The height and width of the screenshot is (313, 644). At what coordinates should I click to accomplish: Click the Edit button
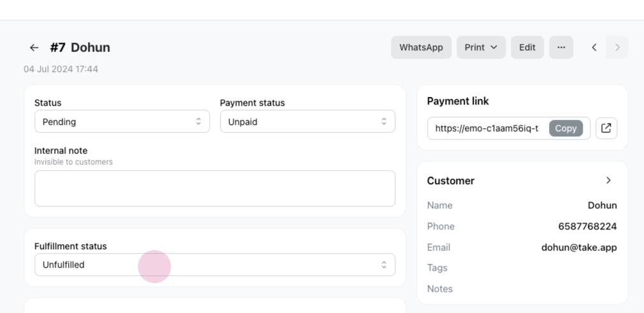[527, 47]
